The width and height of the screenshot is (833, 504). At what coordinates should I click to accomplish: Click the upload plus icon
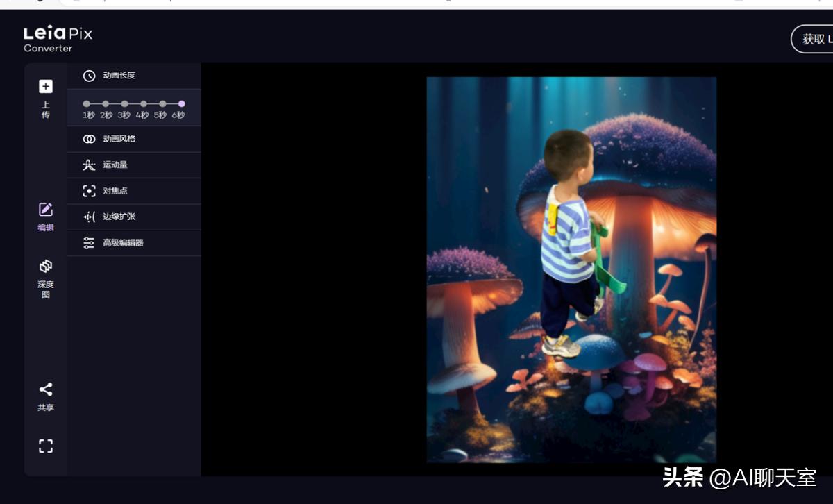tap(46, 86)
